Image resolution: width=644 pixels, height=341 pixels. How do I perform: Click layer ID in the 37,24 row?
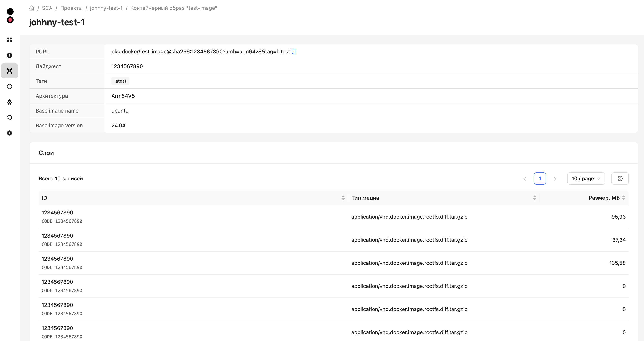tap(57, 236)
